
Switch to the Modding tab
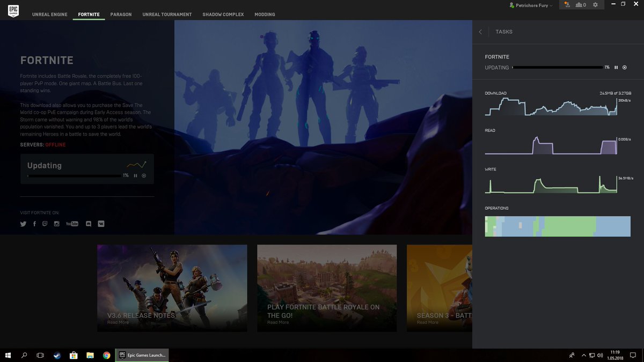(x=265, y=14)
